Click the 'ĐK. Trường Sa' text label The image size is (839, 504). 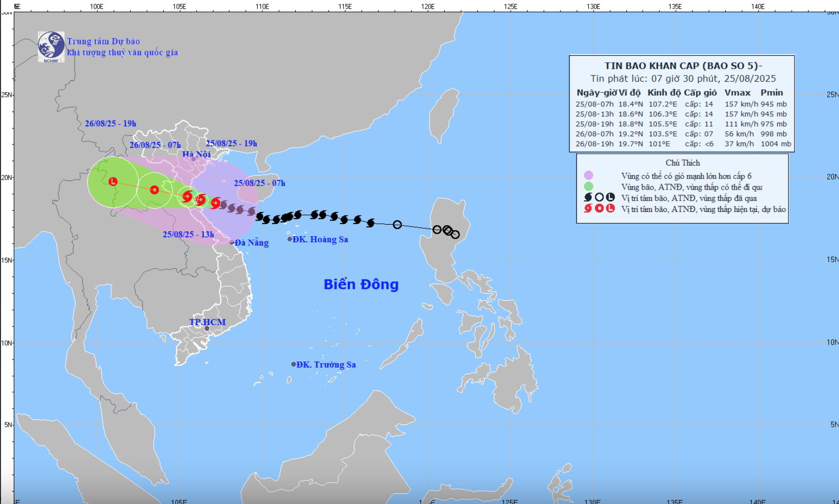pos(326,365)
